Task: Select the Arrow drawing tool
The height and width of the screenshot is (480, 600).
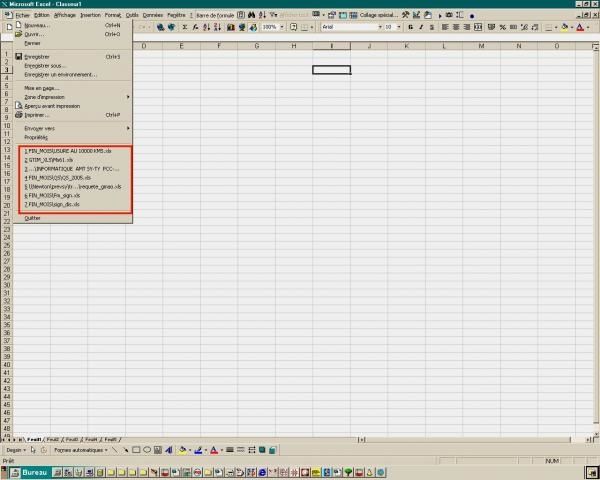Action: (x=125, y=450)
